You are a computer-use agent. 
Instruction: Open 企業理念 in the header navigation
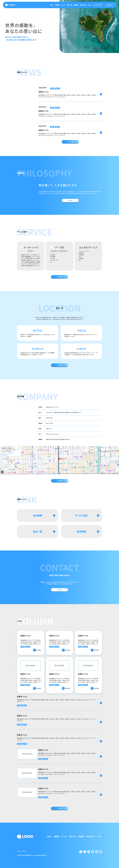point(57,5)
